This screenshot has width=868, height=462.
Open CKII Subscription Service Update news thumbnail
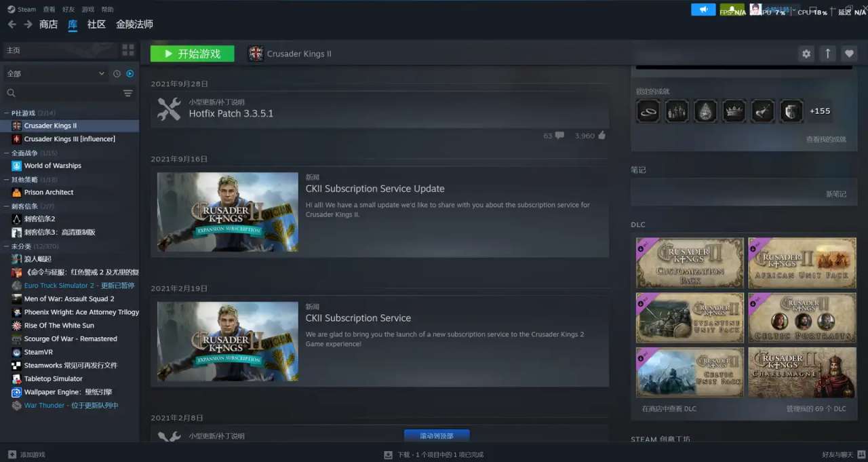[228, 212]
